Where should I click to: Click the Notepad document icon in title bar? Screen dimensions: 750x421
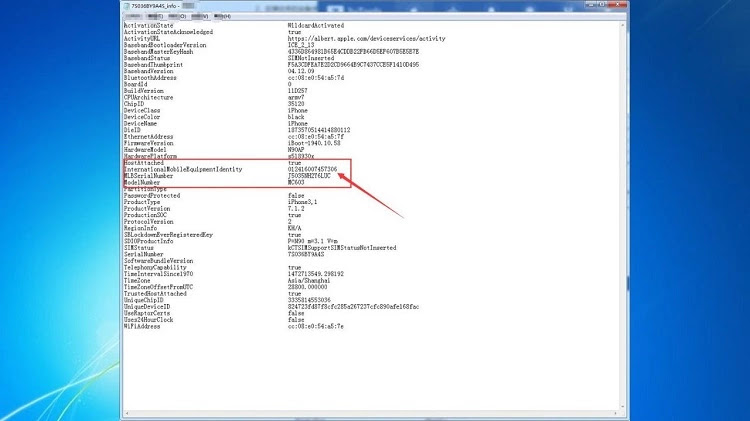tap(127, 6)
